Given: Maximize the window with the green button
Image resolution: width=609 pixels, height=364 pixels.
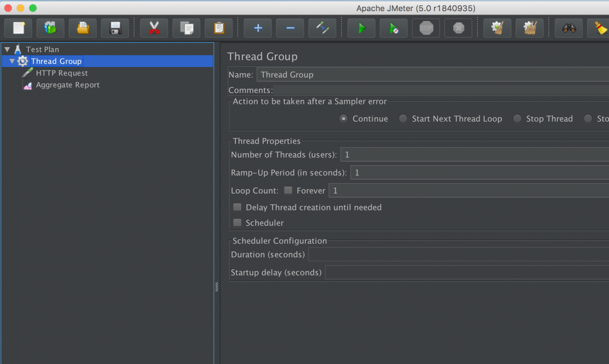Looking at the screenshot, I should tap(33, 8).
